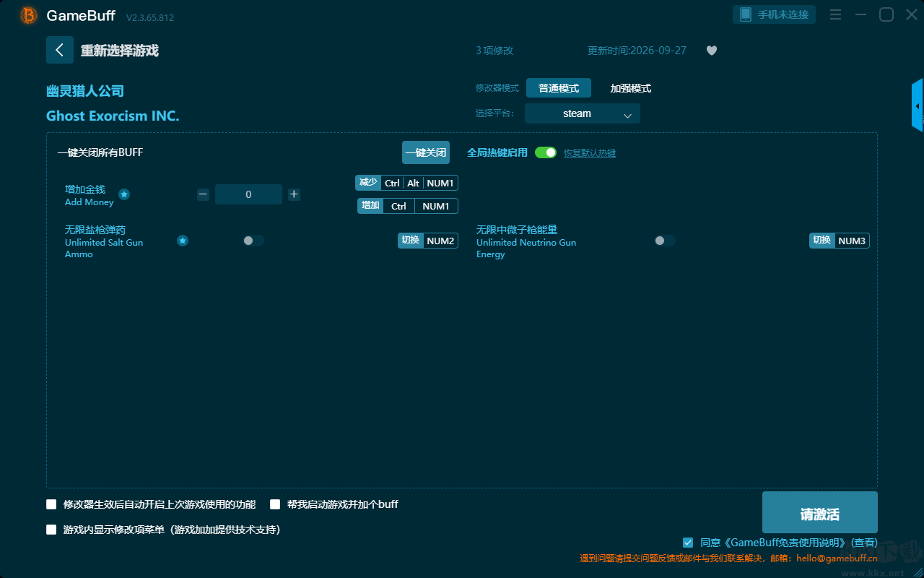Toggle Unlimited Salt Gun Ammo switch
Image resolution: width=924 pixels, height=578 pixels.
pos(253,241)
